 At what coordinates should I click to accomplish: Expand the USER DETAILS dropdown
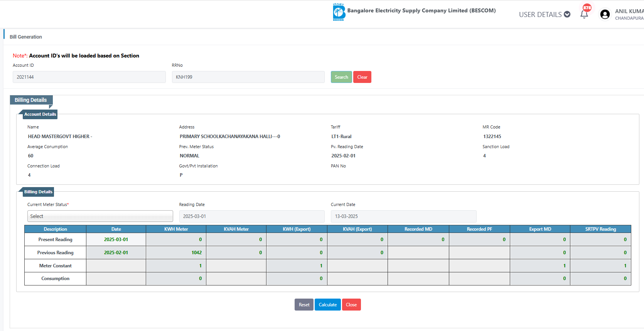point(545,15)
